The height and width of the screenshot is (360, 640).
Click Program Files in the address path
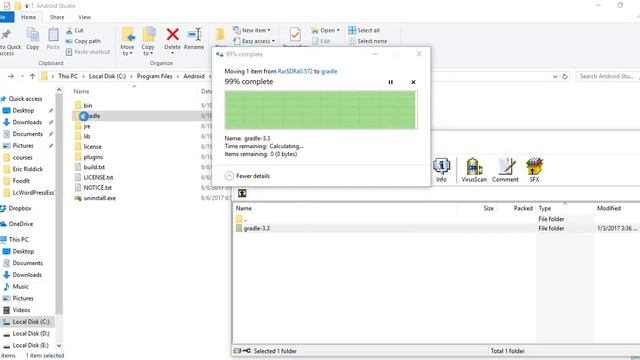click(x=154, y=76)
